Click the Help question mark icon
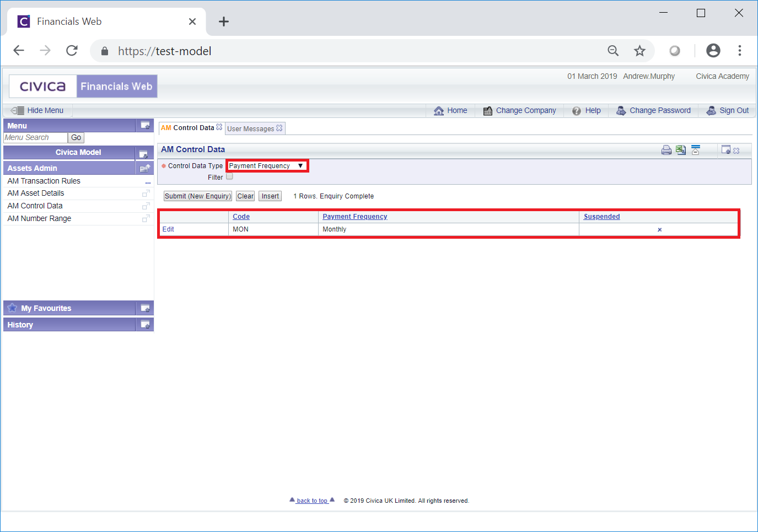The height and width of the screenshot is (532, 758). [577, 111]
